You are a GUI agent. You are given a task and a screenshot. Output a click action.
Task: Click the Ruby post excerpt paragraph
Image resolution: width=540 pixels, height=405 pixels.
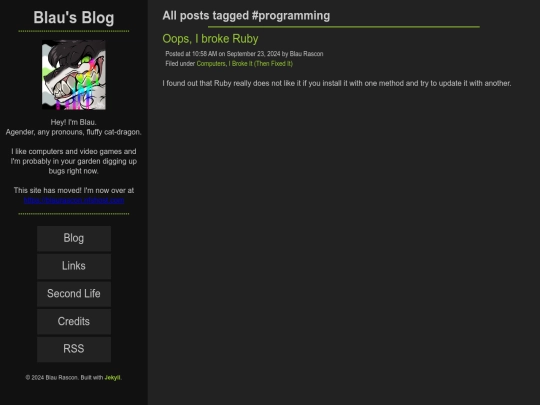337,83
